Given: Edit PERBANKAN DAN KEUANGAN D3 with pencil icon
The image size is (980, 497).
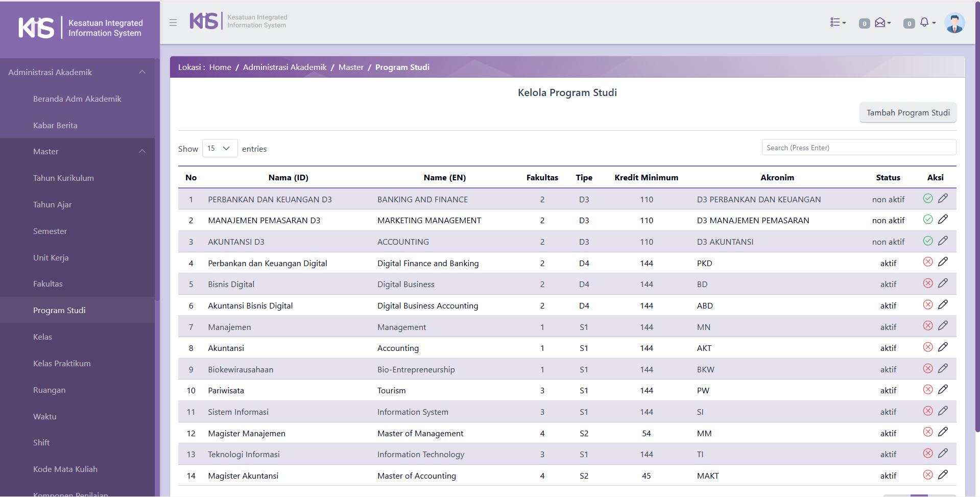Looking at the screenshot, I should [x=943, y=198].
